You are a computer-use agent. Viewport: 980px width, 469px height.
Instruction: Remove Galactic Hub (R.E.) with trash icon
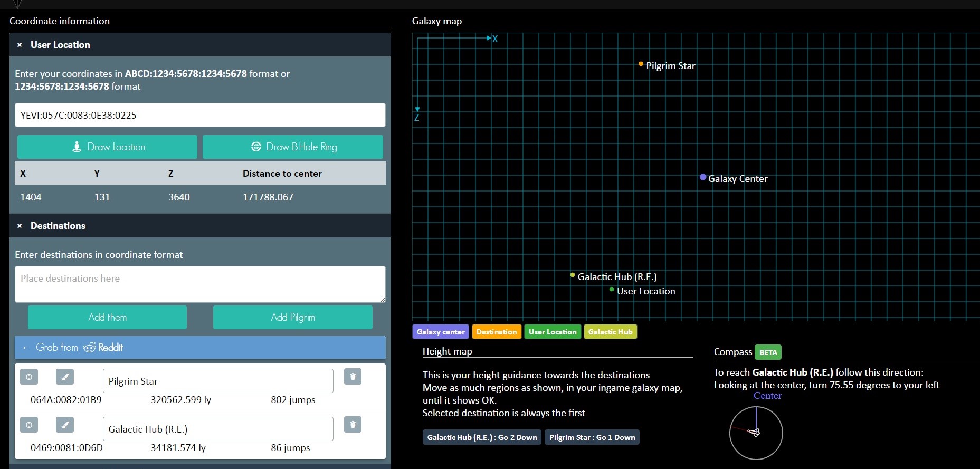click(x=353, y=425)
